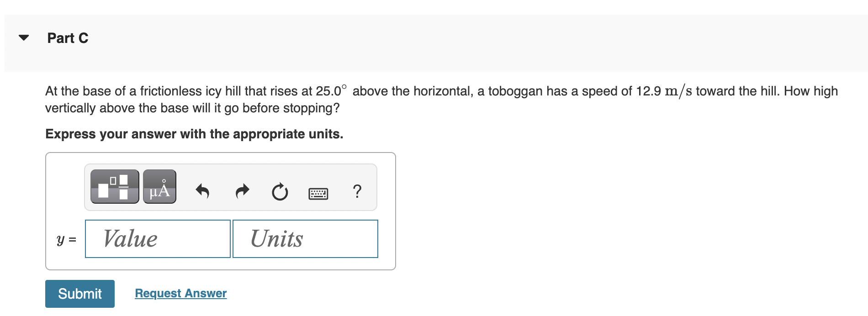Screen dimensions: 868x316
Task: Submit your answer for Part C
Action: pos(79,294)
